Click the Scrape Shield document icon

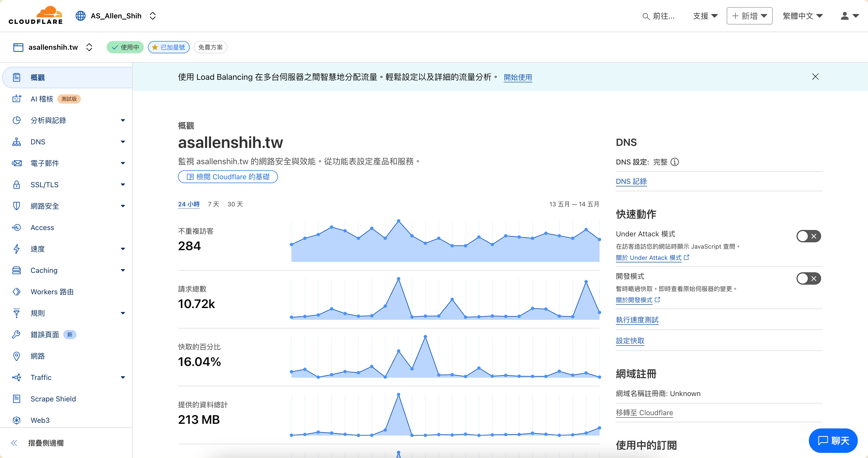click(x=17, y=399)
